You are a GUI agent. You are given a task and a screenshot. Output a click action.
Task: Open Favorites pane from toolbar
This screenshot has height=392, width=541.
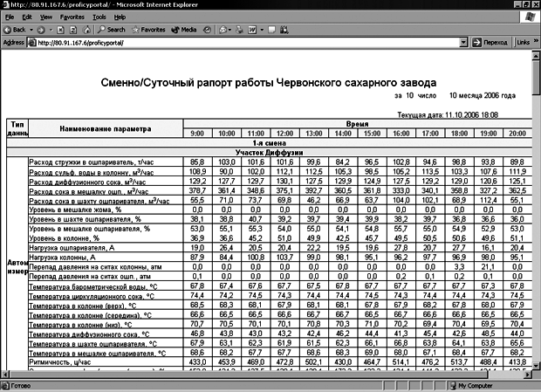point(148,30)
